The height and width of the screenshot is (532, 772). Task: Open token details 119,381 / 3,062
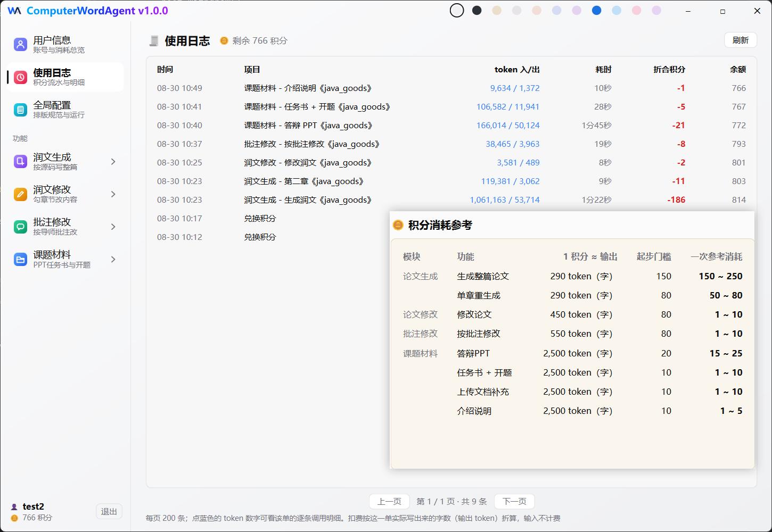[510, 181]
